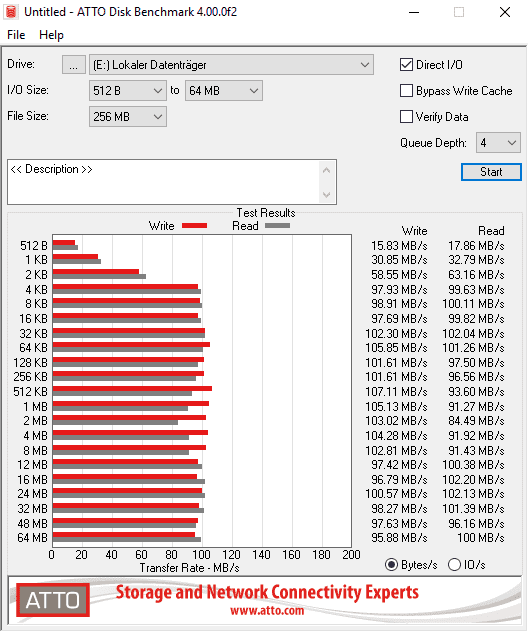Enable Bypass Write Cache checkbox
Viewport: 528px width, 632px height.
(x=406, y=91)
